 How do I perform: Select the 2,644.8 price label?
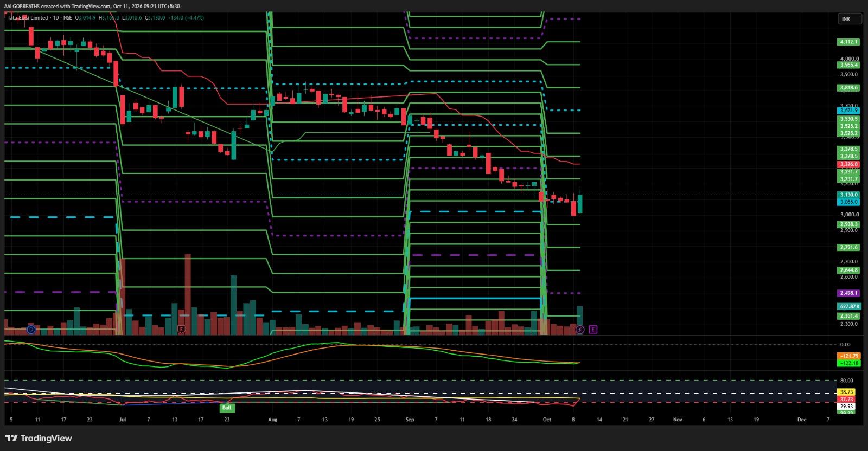(x=849, y=270)
